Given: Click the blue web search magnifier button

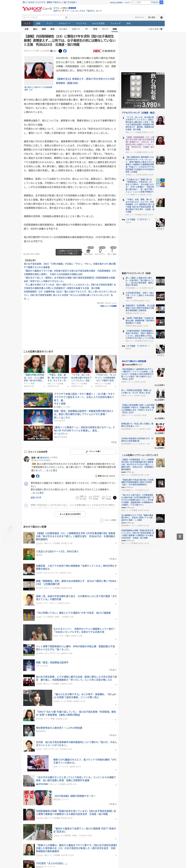Looking at the screenshot, I should [161, 2].
